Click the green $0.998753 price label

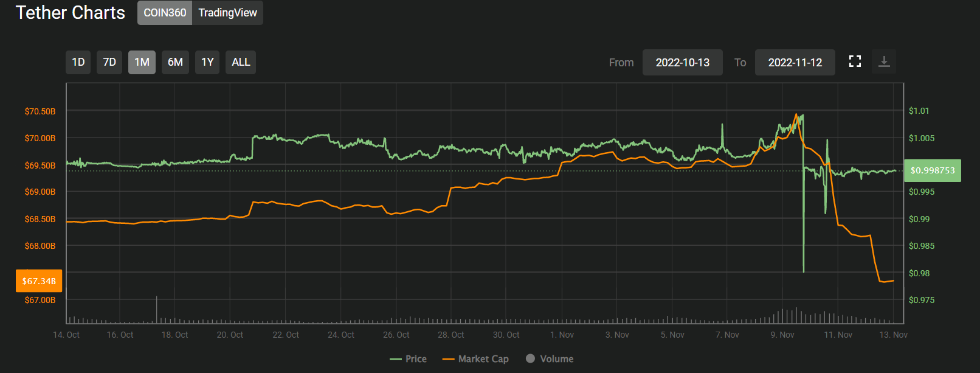[933, 170]
